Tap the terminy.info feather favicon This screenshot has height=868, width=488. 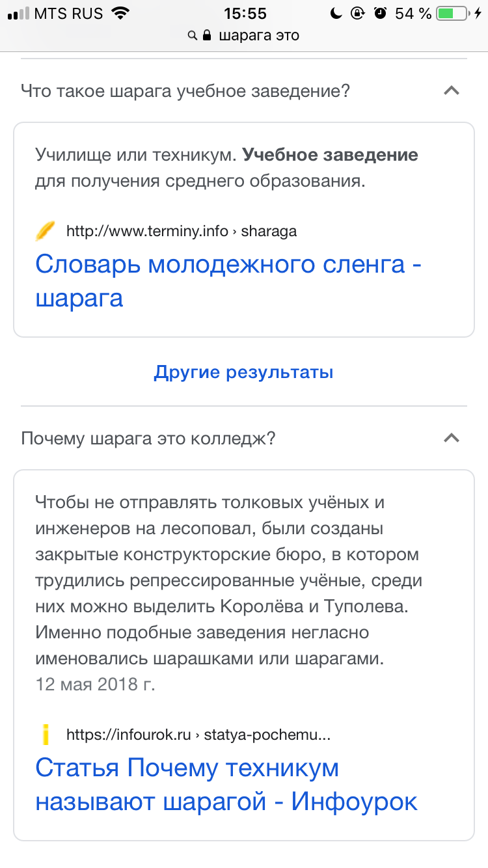(46, 230)
